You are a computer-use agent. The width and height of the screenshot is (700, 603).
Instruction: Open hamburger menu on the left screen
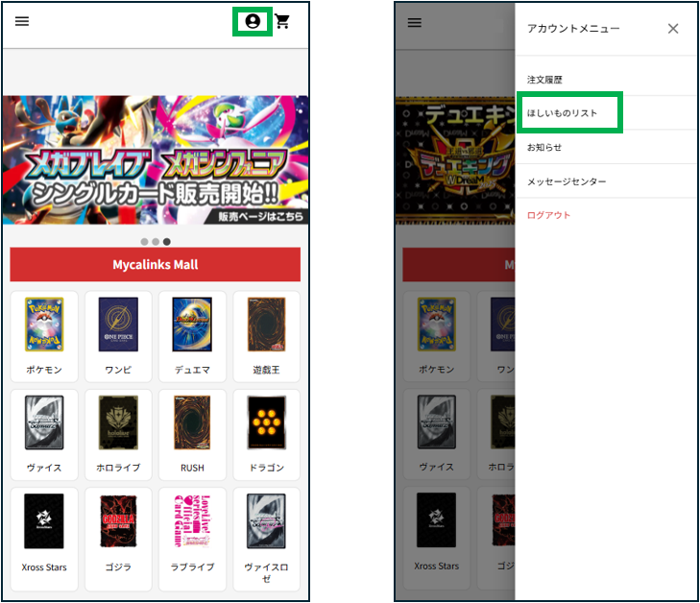(22, 21)
